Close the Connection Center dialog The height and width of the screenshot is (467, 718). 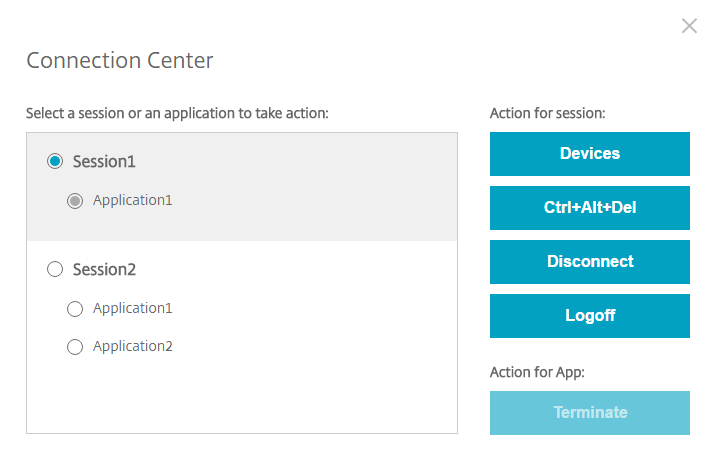(x=689, y=26)
